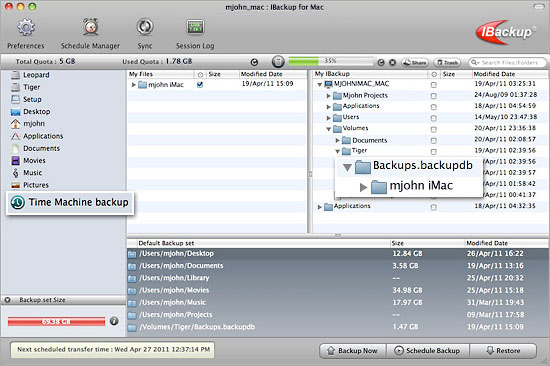
Task: Click the Sync toolbar icon
Action: pos(145,27)
